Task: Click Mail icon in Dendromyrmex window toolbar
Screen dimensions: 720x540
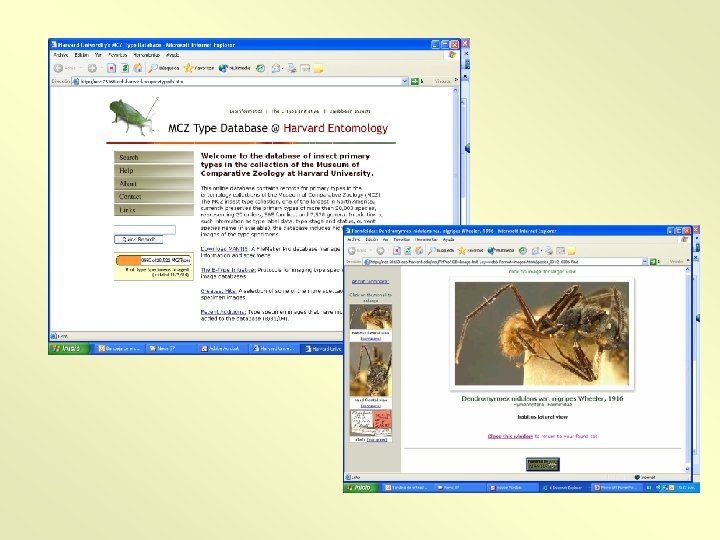Action: click(x=535, y=251)
